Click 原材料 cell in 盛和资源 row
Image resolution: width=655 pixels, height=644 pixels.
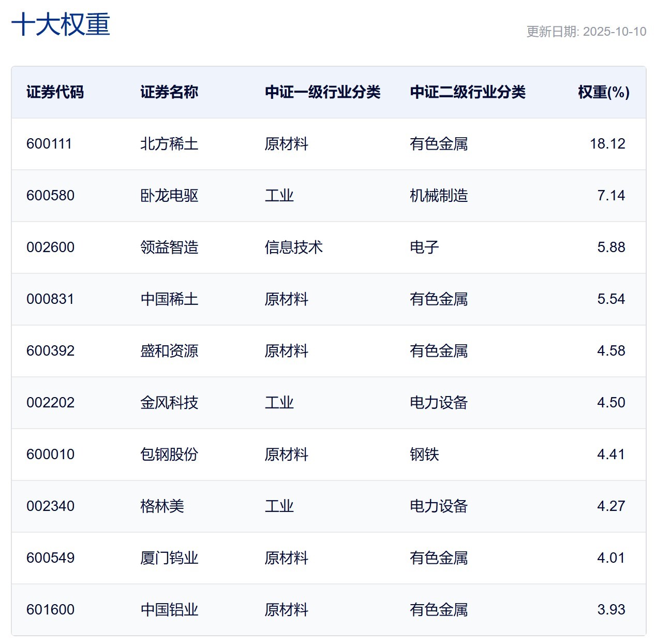(287, 351)
